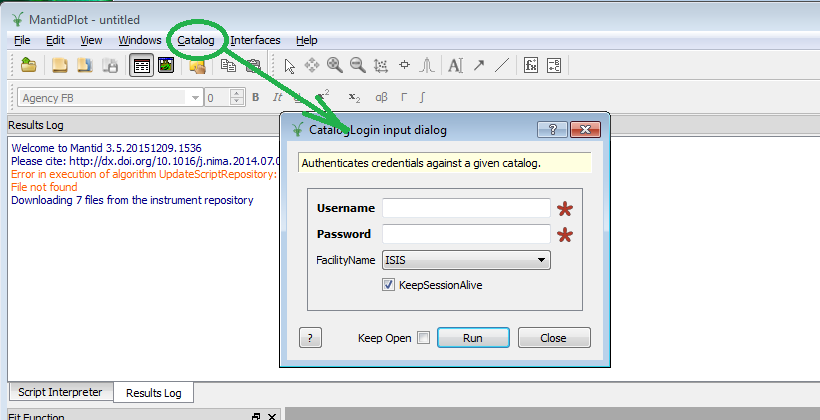Open the Help menu
820x420 pixels.
coord(306,40)
